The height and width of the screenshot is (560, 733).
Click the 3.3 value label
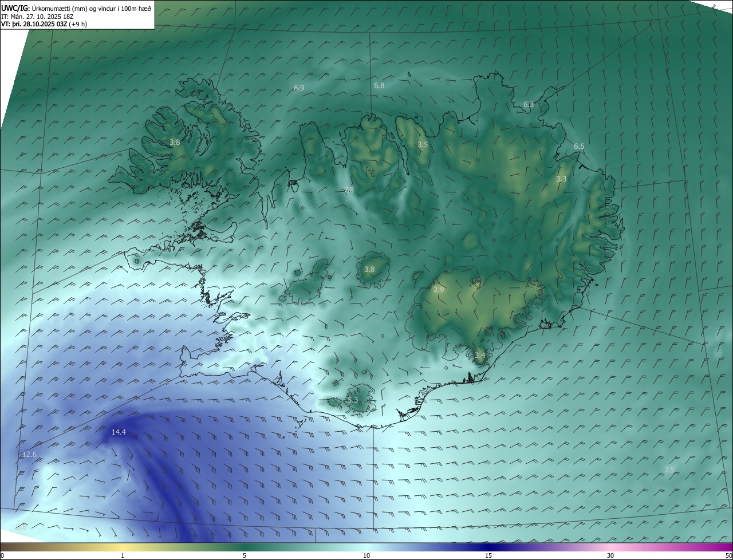pyautogui.click(x=561, y=179)
